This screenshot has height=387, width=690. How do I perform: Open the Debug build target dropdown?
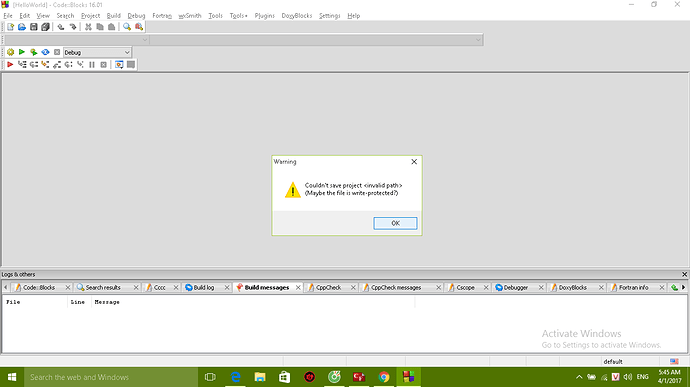pos(97,52)
